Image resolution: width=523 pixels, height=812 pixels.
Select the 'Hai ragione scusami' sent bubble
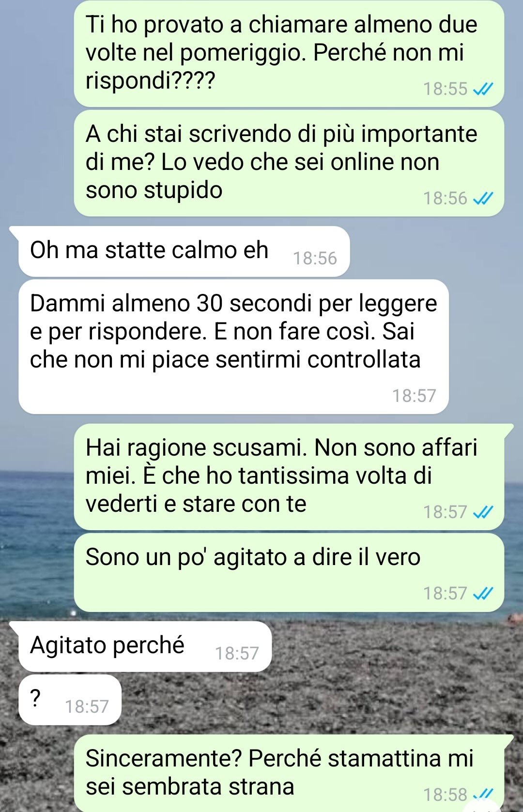[289, 477]
